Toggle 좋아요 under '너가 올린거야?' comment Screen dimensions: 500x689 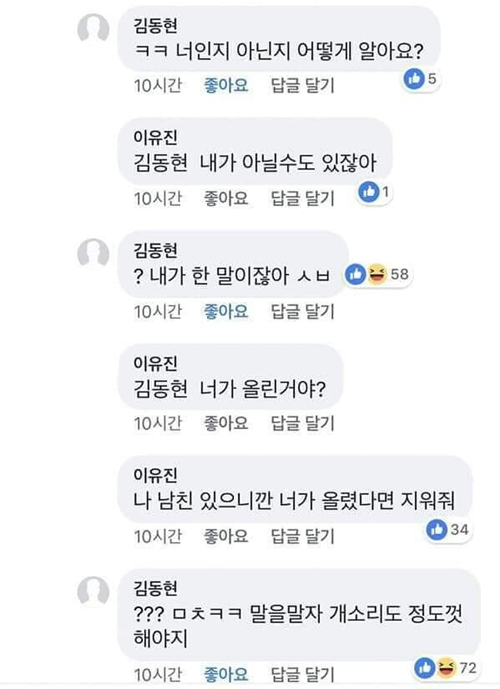(x=226, y=423)
